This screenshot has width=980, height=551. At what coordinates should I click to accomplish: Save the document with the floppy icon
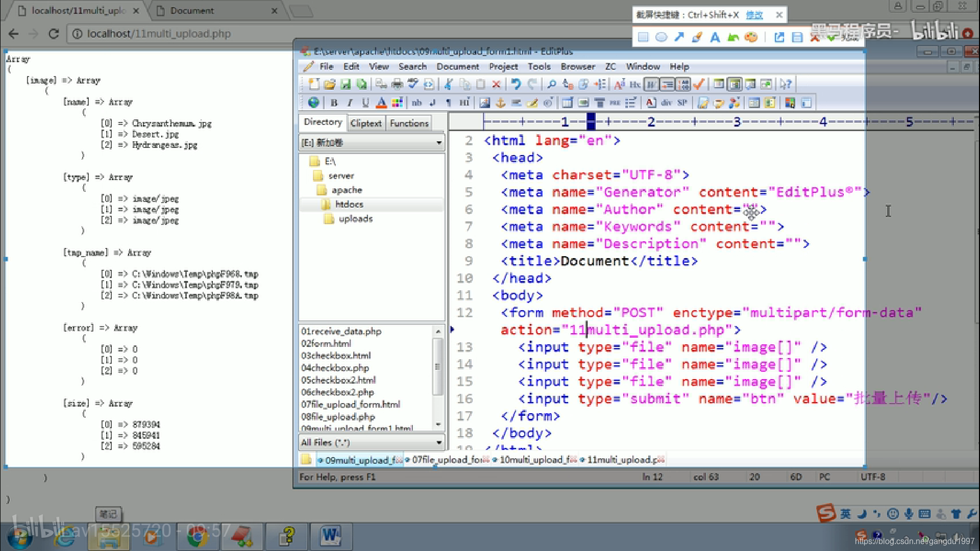point(346,84)
